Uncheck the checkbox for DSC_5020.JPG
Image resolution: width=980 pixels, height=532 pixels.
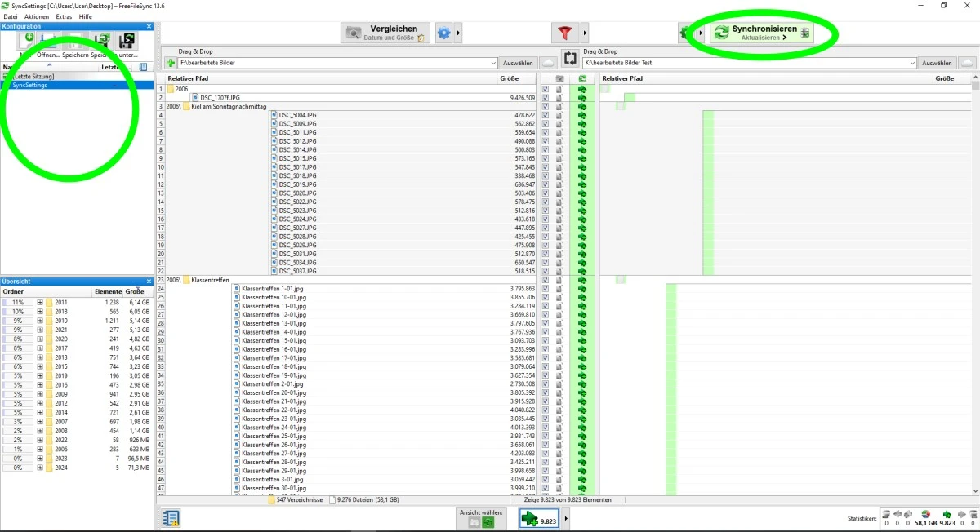pos(546,193)
